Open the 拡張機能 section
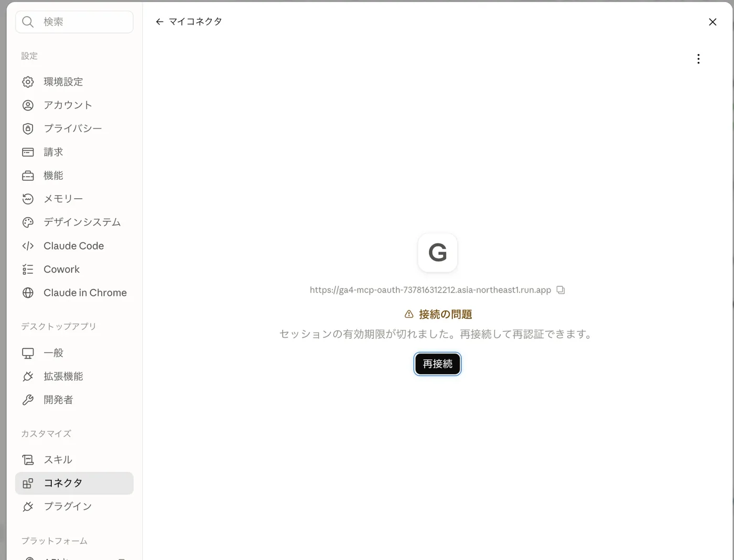This screenshot has height=560, width=734. pos(74,376)
